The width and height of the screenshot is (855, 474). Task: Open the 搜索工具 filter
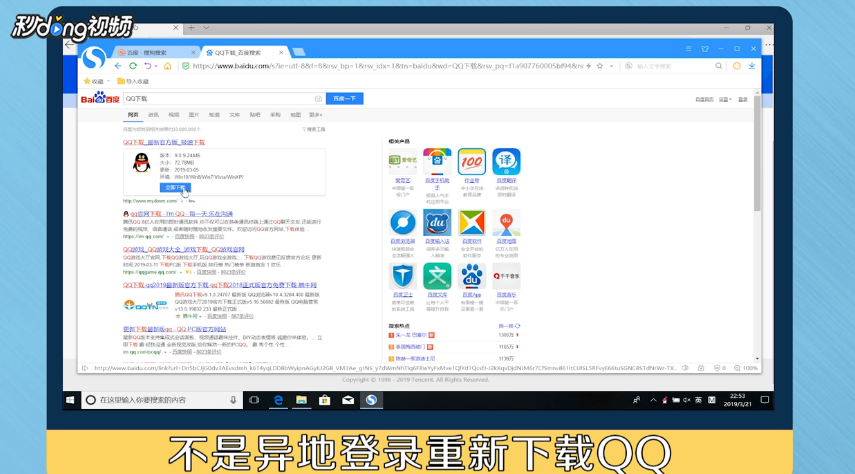tap(314, 129)
